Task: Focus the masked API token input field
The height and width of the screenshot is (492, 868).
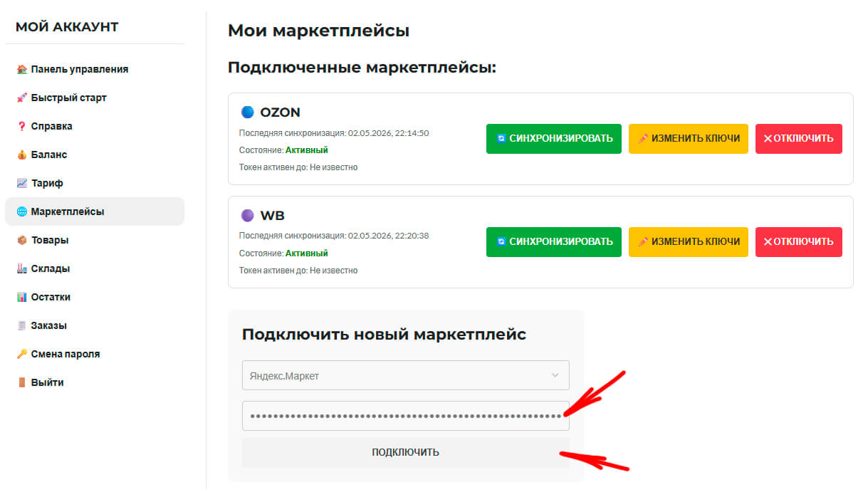Action: 406,416
